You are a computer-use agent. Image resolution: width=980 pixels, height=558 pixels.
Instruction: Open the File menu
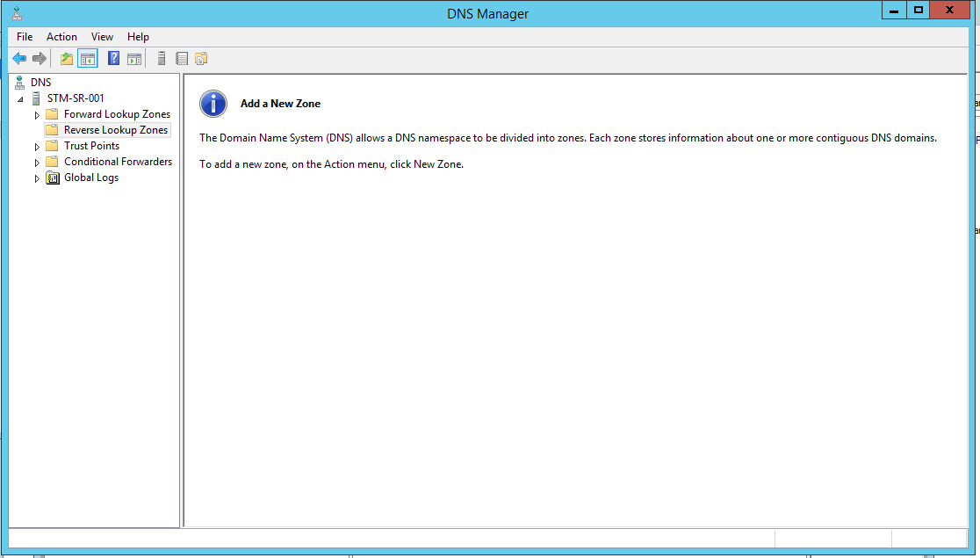(x=24, y=36)
